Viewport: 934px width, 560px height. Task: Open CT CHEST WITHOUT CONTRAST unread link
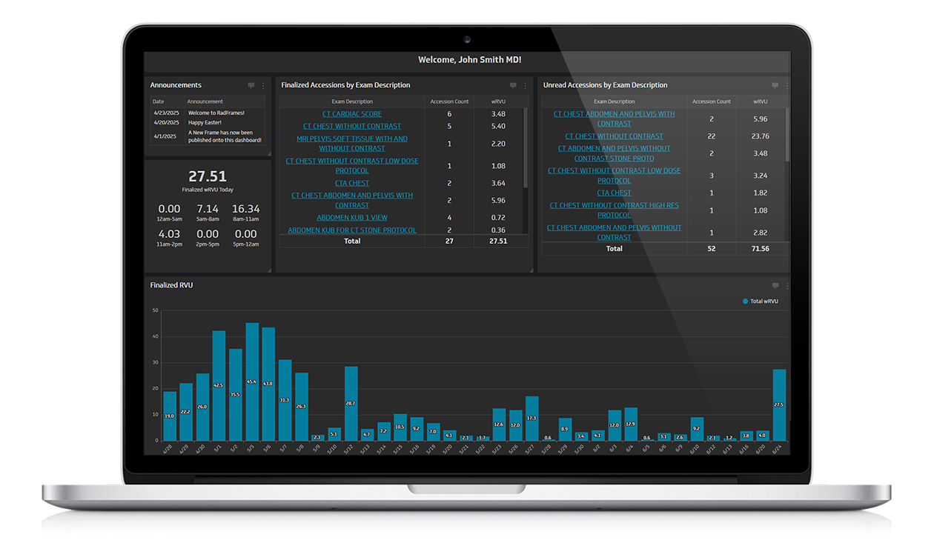click(614, 136)
